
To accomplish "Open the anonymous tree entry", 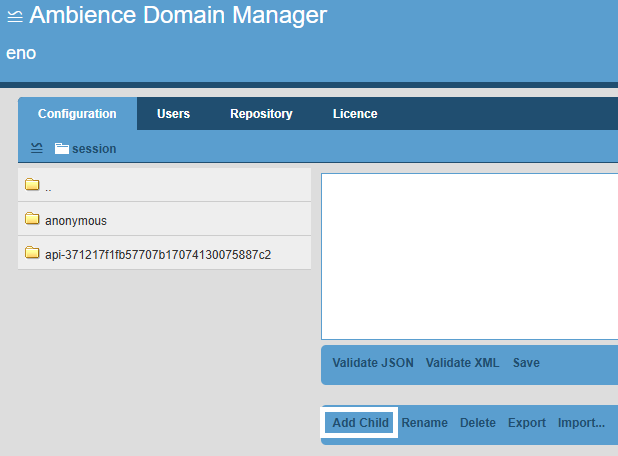I will click(164, 219).
